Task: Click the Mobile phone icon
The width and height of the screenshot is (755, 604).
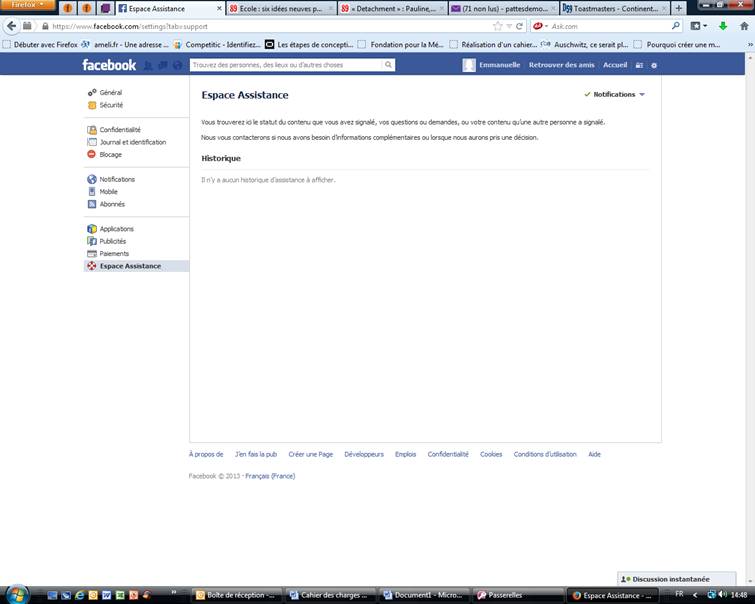Action: [x=91, y=192]
